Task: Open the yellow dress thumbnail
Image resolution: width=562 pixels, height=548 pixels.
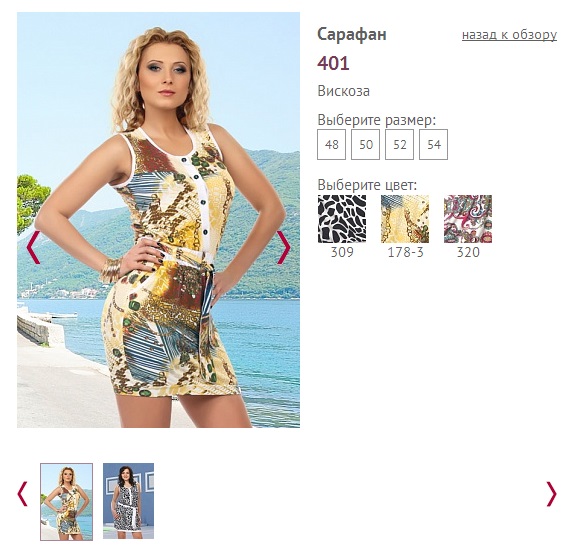Action: pyautogui.click(x=66, y=502)
